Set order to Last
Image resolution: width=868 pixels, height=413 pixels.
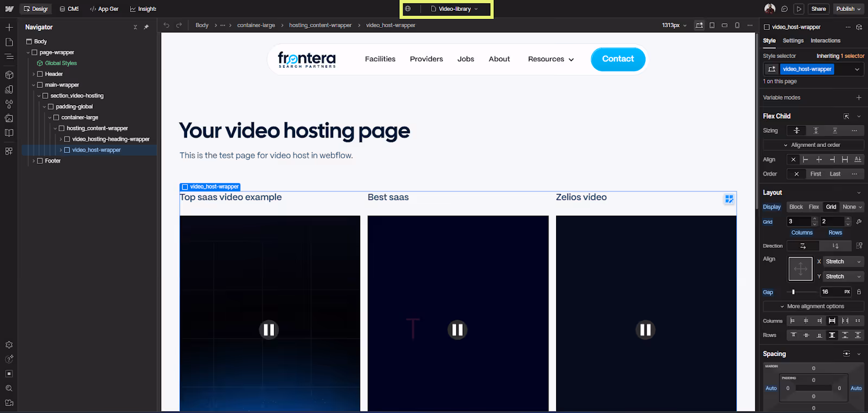tap(835, 174)
